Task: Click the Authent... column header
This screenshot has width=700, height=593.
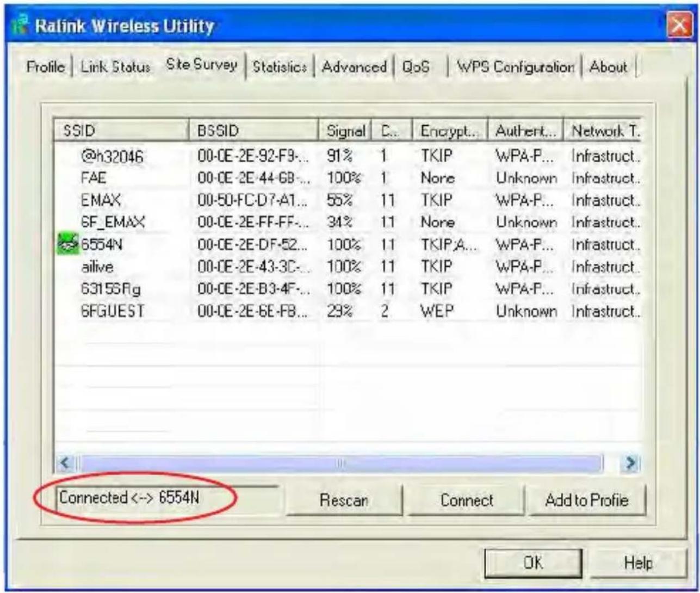Action: pos(525,131)
